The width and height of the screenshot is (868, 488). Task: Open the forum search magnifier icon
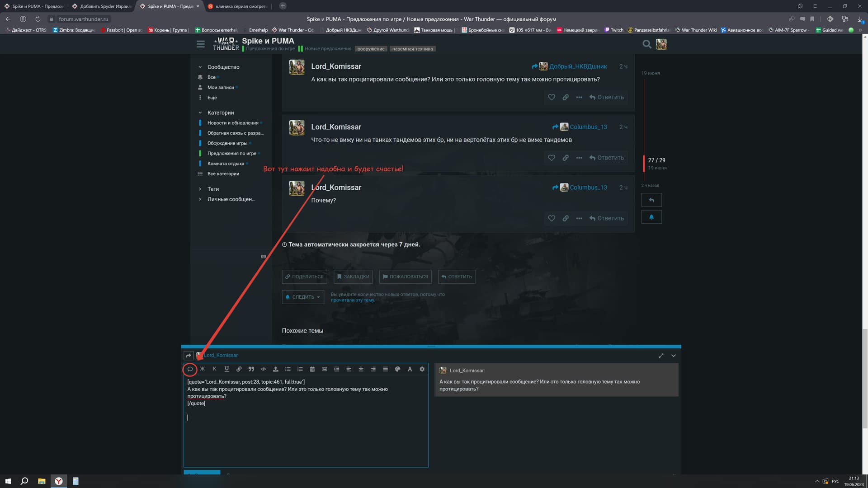pyautogui.click(x=647, y=44)
